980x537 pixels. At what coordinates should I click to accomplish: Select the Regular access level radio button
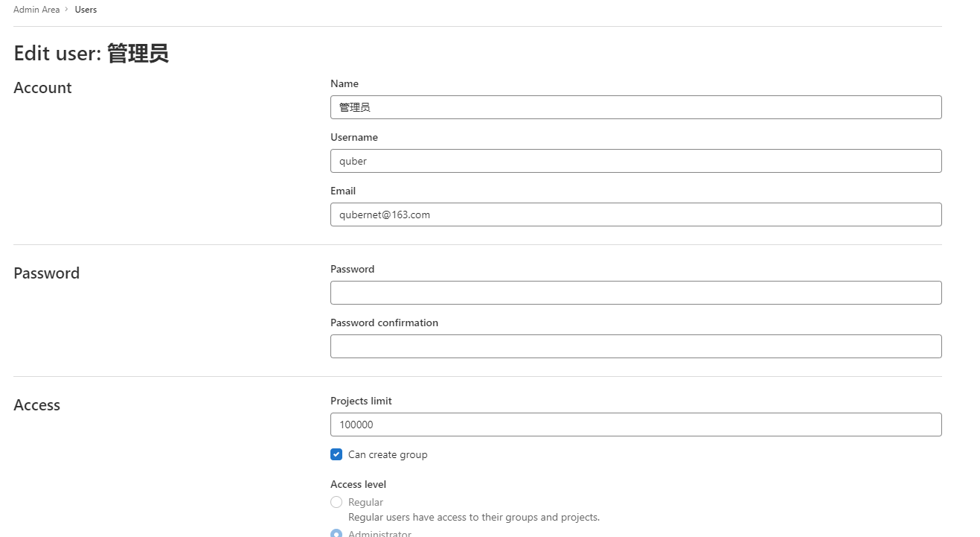tap(336, 502)
